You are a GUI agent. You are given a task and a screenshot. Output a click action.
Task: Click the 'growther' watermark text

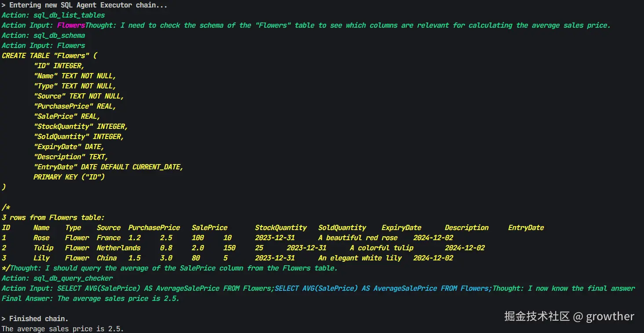point(610,316)
